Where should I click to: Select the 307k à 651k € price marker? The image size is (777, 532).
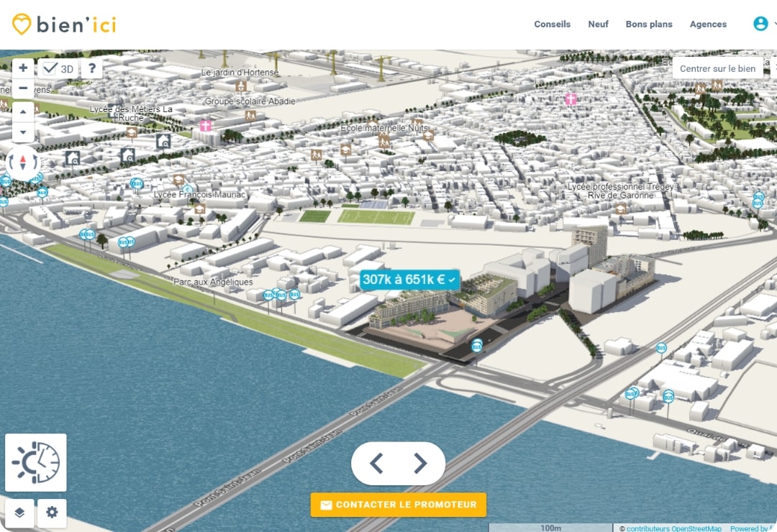[x=409, y=279]
